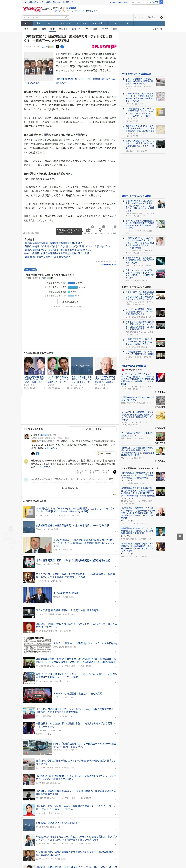The image size is (186, 868).
Task: React with わかりやすい lightbulb icon
Action: tap(100, 230)
